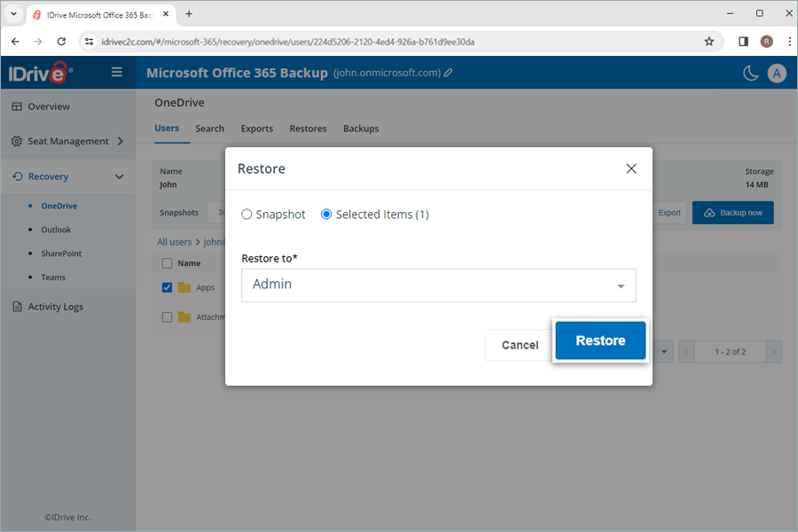
Task: Click the Export button
Action: pos(669,213)
